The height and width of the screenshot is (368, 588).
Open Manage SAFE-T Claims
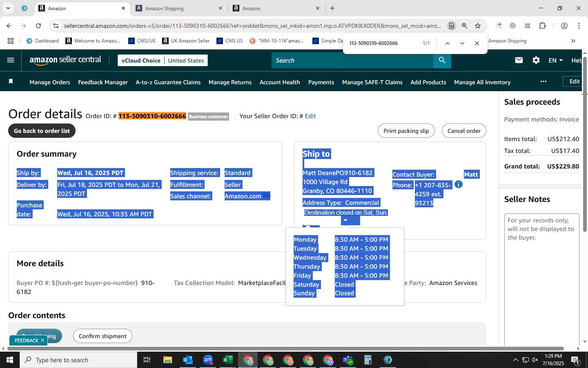coord(372,82)
